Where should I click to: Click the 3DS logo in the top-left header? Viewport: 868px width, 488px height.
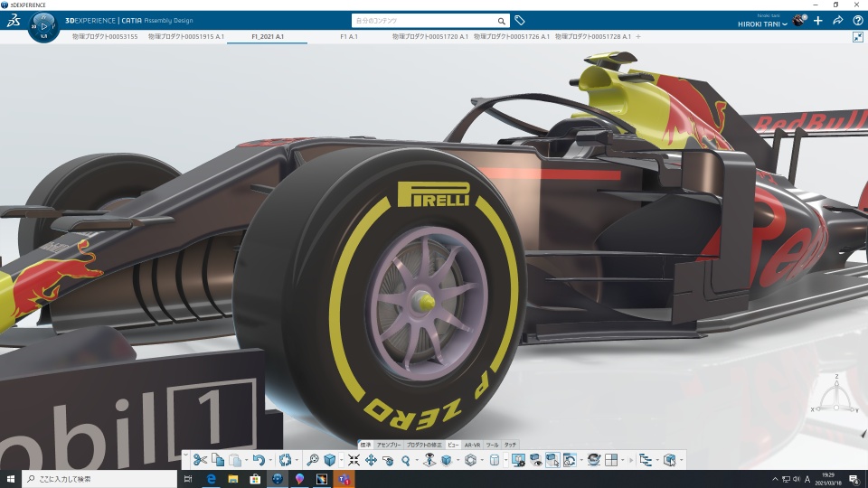click(x=14, y=21)
